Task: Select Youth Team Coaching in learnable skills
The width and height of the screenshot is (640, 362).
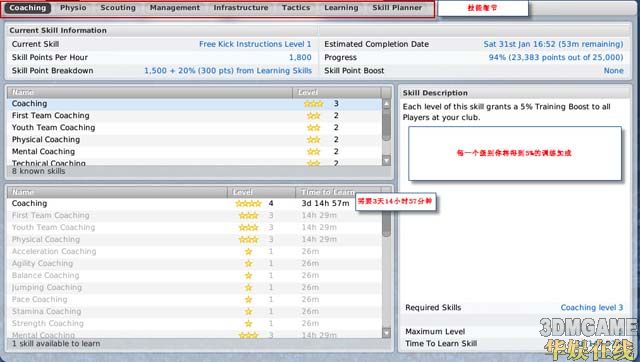Action: pos(194,227)
